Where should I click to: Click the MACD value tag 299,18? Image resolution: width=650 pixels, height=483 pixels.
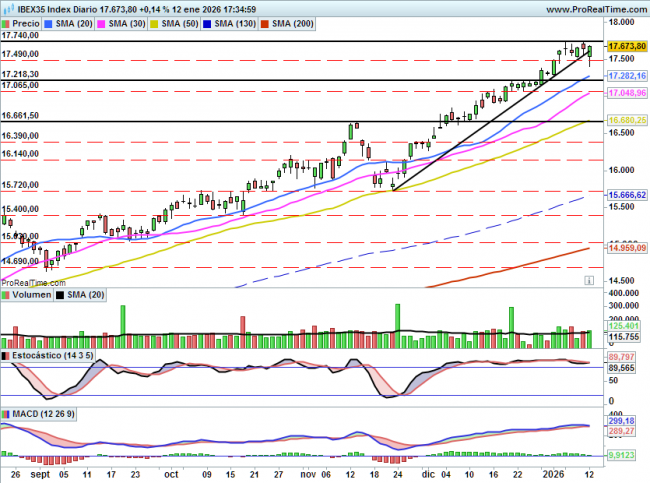pos(621,421)
